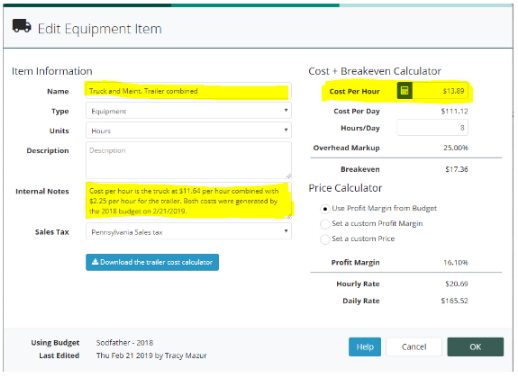Click the Breakeven value $17.36
Image resolution: width=518 pixels, height=376 pixels.
tap(457, 169)
